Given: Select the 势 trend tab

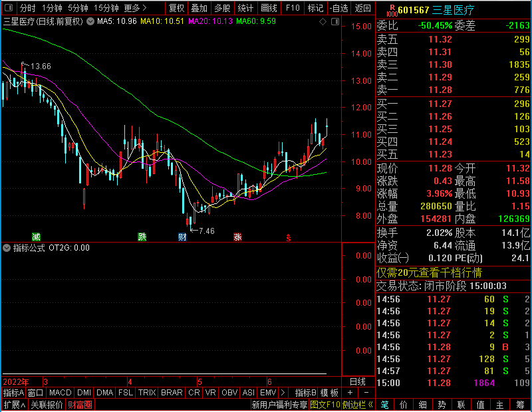Looking at the screenshot, I should coord(442,405).
